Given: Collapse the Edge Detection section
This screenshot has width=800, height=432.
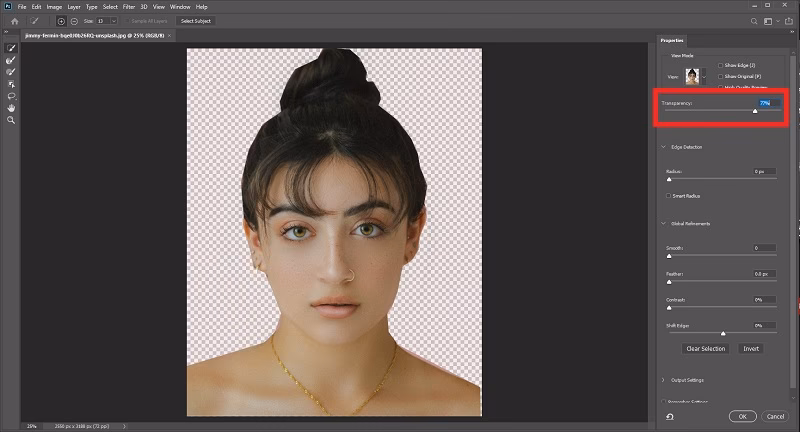Looking at the screenshot, I should (664, 147).
